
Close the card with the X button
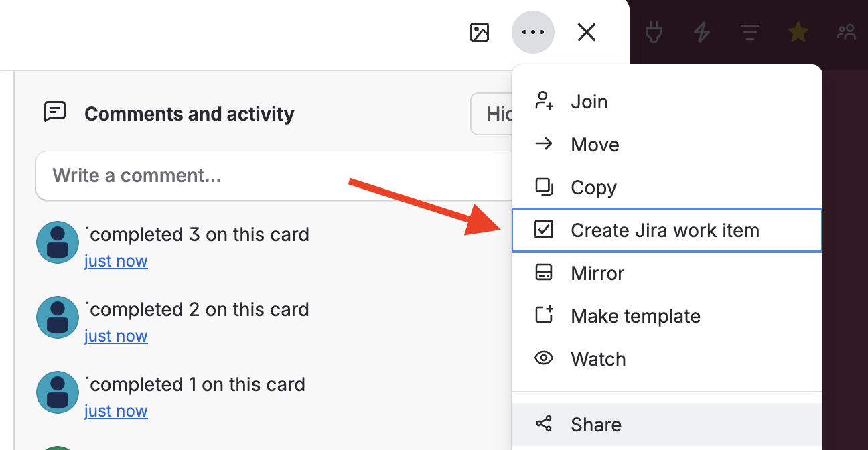(587, 32)
